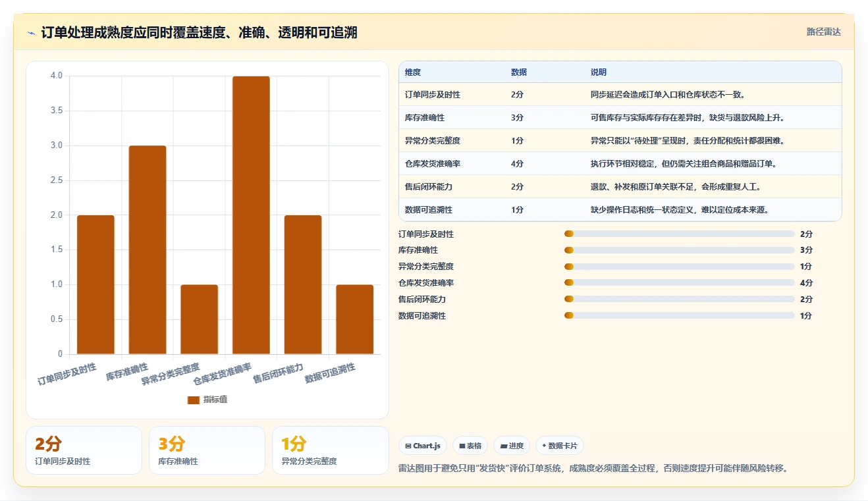Click the 2分 订单同步及时性 data card
Viewport: 868px width, 501px height.
(x=84, y=450)
